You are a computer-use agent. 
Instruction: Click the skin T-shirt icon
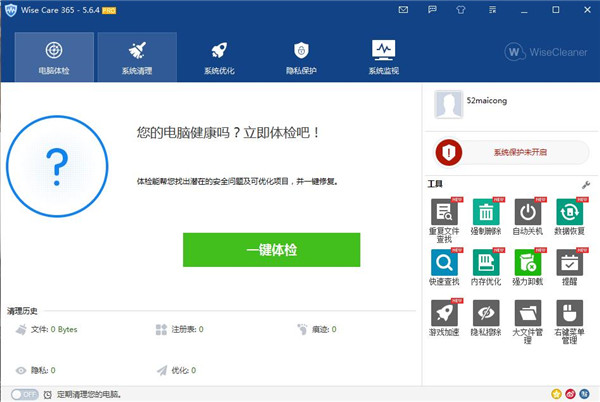(x=461, y=10)
